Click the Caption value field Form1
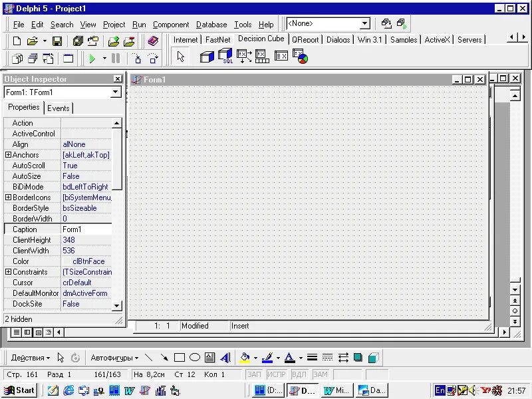Screen dimensions: 532x399 [86, 229]
